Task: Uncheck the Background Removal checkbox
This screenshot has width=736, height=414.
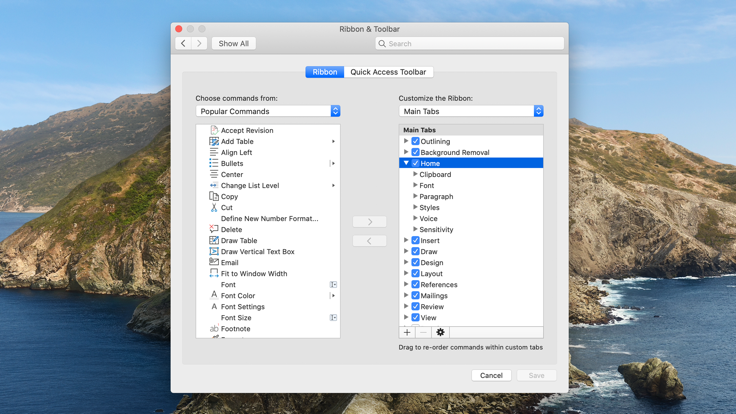Action: point(415,152)
